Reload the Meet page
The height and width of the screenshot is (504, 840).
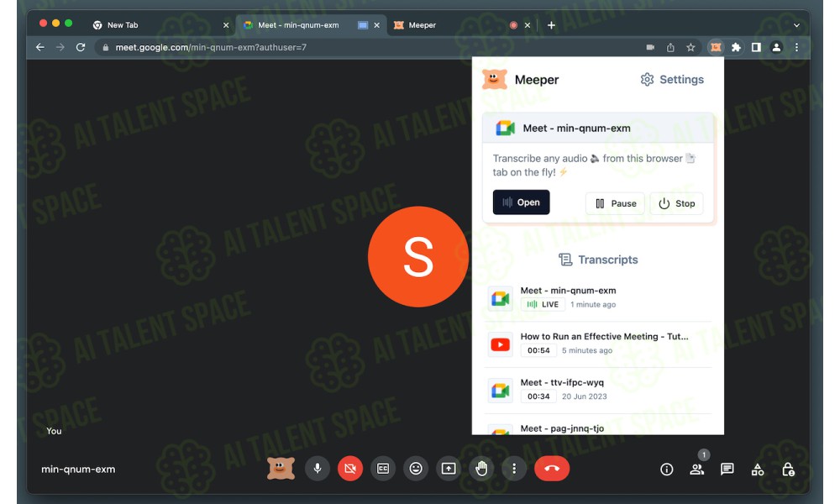[81, 47]
